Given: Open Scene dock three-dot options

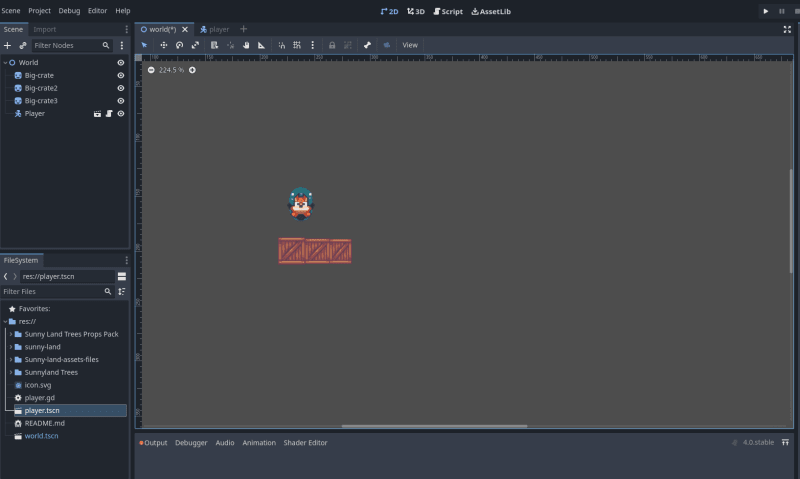Looking at the screenshot, I should (127, 29).
